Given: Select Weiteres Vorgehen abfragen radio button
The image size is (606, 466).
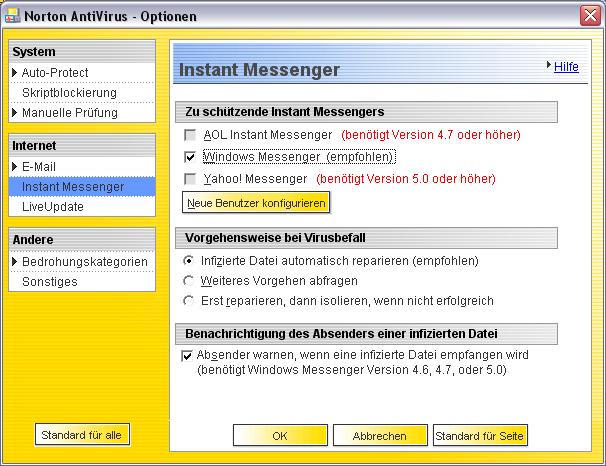Looking at the screenshot, I should pos(188,281).
